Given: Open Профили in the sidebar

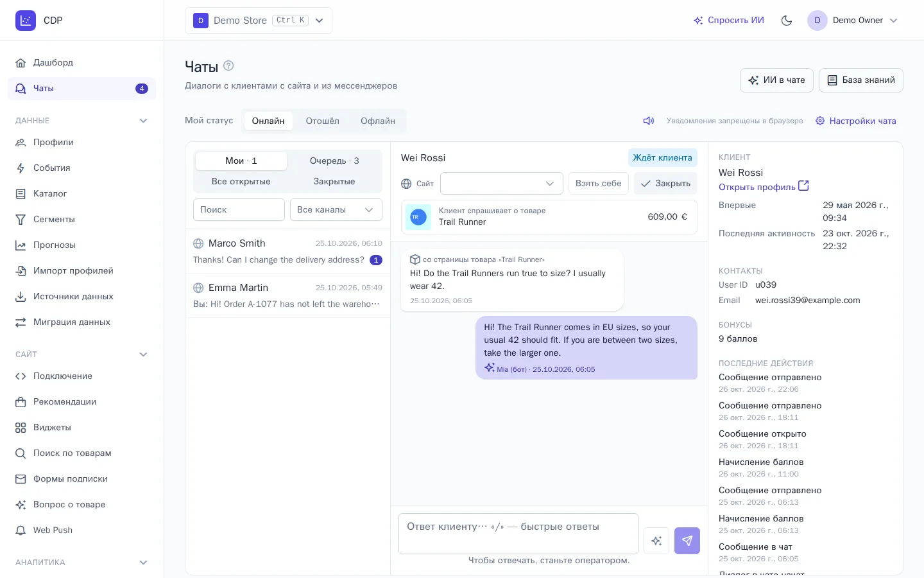Looking at the screenshot, I should coord(81,142).
